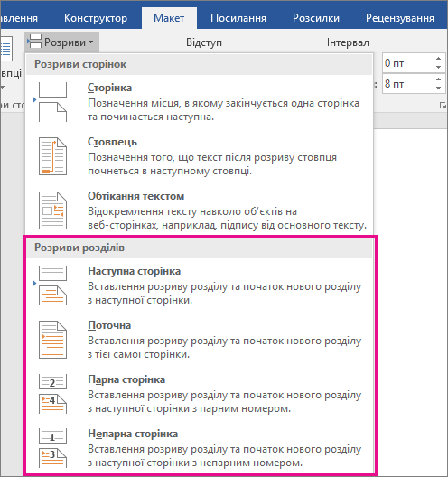Click the Непарна сторінка section break icon
Viewport: 448px width, 477px height.
(52, 448)
